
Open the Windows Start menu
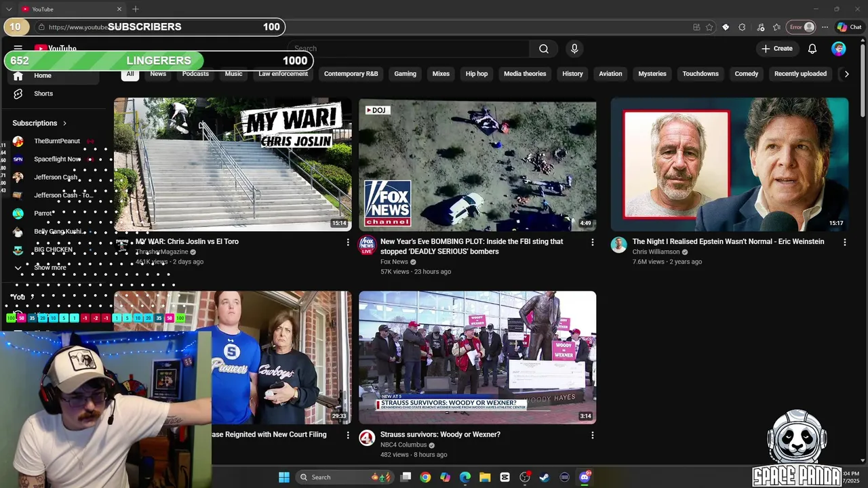point(284,477)
